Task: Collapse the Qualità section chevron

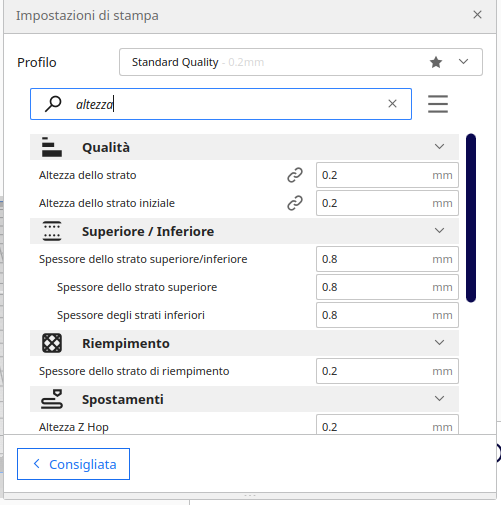Action: (x=439, y=147)
